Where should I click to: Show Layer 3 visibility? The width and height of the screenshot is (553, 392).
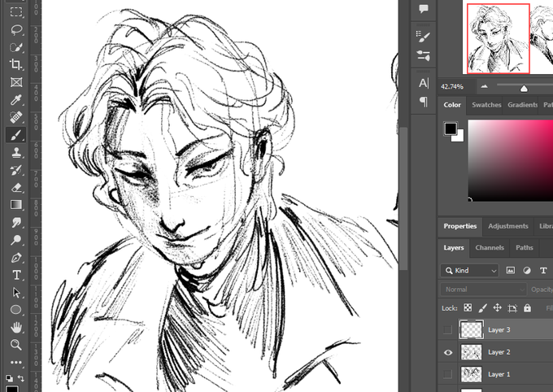coord(447,329)
